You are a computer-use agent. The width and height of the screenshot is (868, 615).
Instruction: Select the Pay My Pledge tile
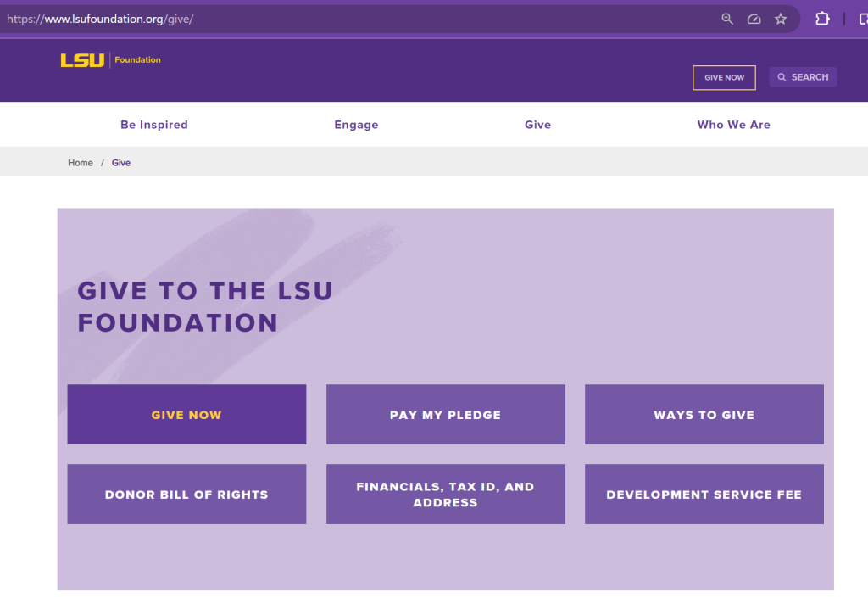pyautogui.click(x=445, y=415)
